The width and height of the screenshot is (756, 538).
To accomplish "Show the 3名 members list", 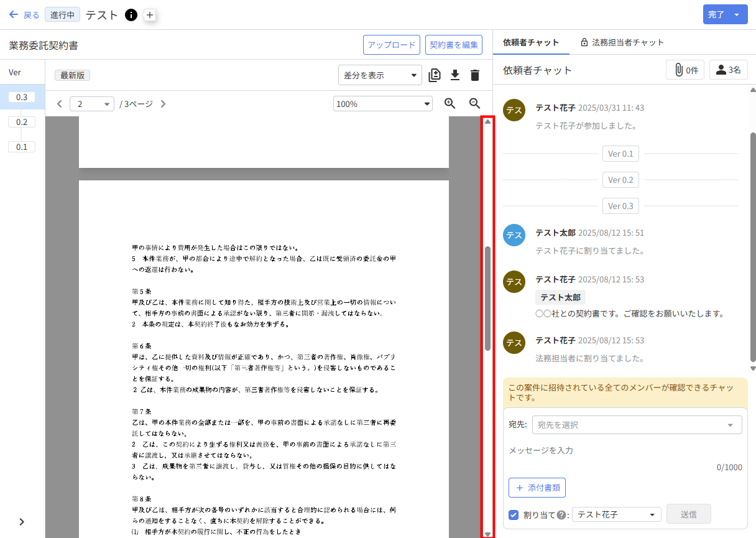I will pyautogui.click(x=728, y=70).
